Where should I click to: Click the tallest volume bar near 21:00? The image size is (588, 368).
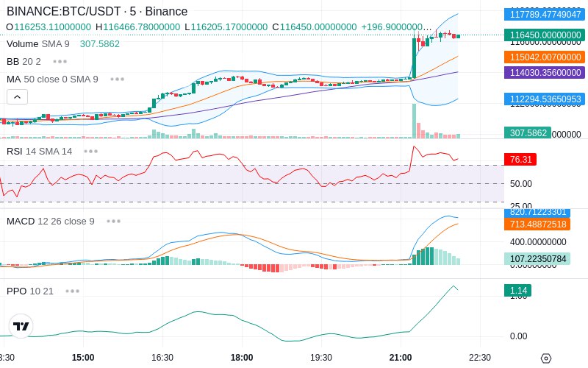414,121
